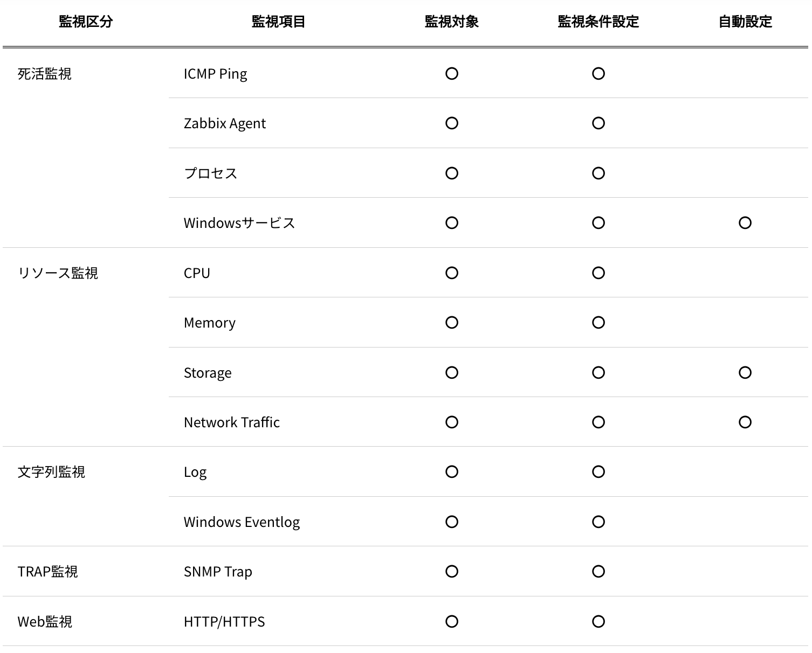Click the 監視条件設定 circle for Memory
Screen dimensions: 812x653
point(598,323)
